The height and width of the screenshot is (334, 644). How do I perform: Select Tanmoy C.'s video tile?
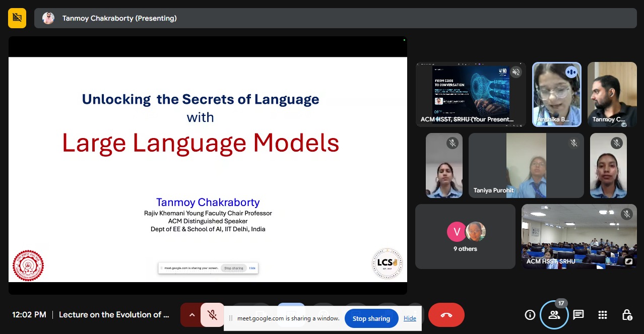tap(612, 94)
